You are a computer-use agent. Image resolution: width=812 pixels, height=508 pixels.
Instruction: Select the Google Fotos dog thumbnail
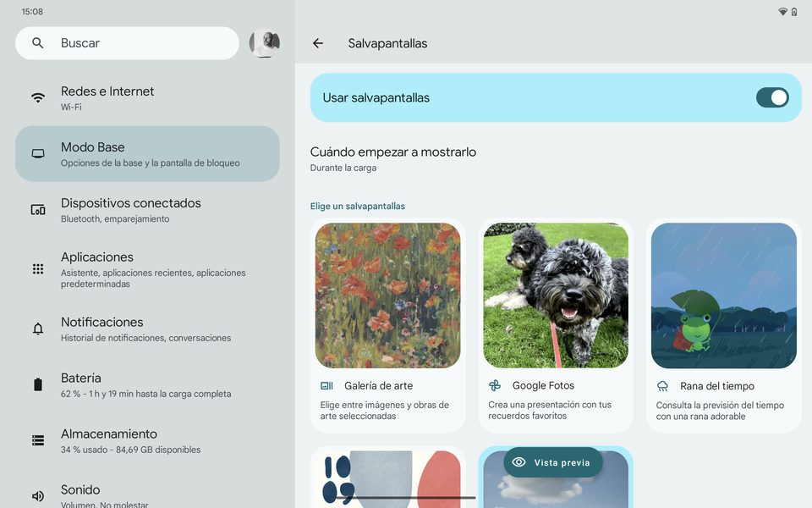[556, 295]
